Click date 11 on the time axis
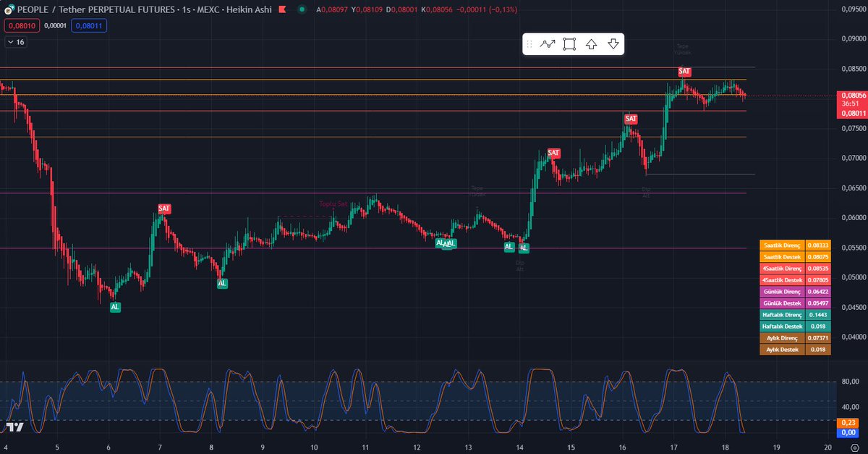 (366, 448)
